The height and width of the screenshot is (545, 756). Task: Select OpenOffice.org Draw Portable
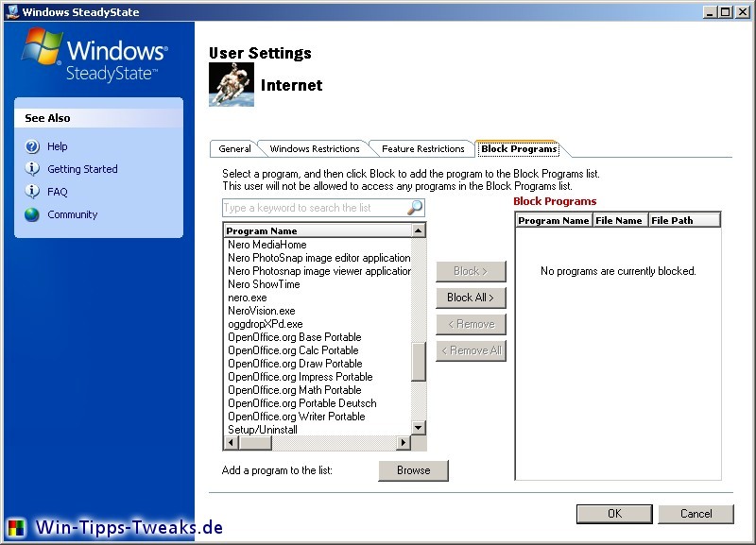[x=295, y=364]
